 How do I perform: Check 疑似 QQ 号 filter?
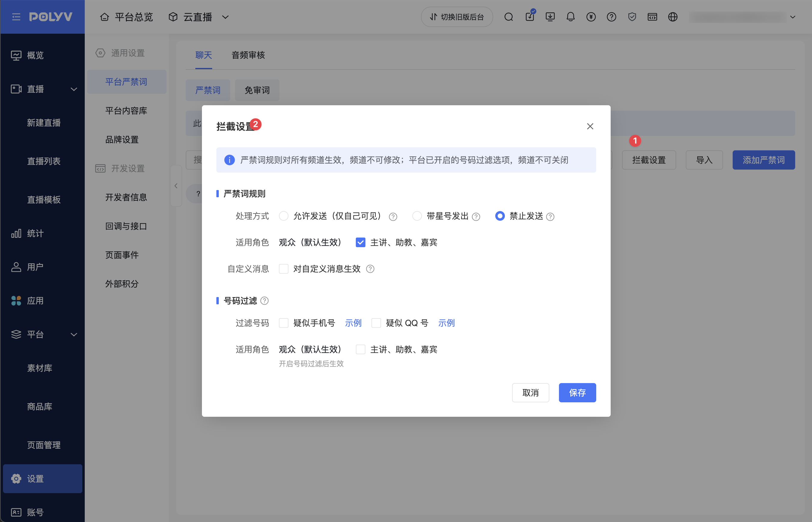(376, 323)
